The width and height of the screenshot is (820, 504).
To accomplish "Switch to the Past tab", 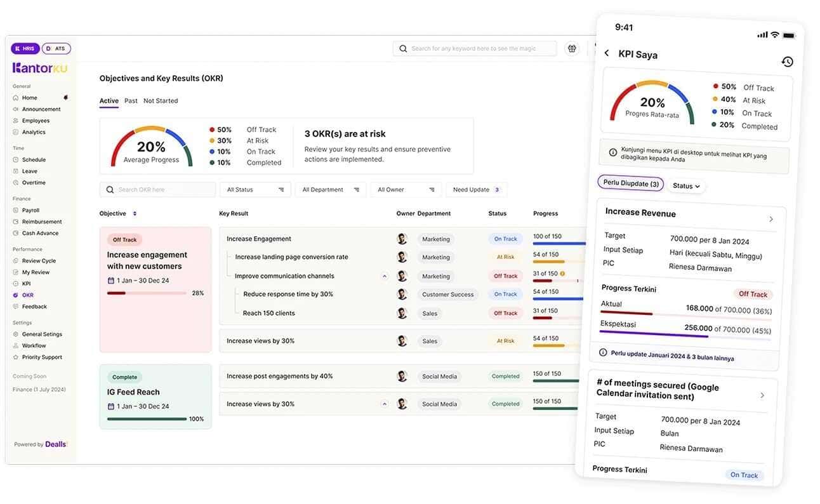I will tap(131, 101).
